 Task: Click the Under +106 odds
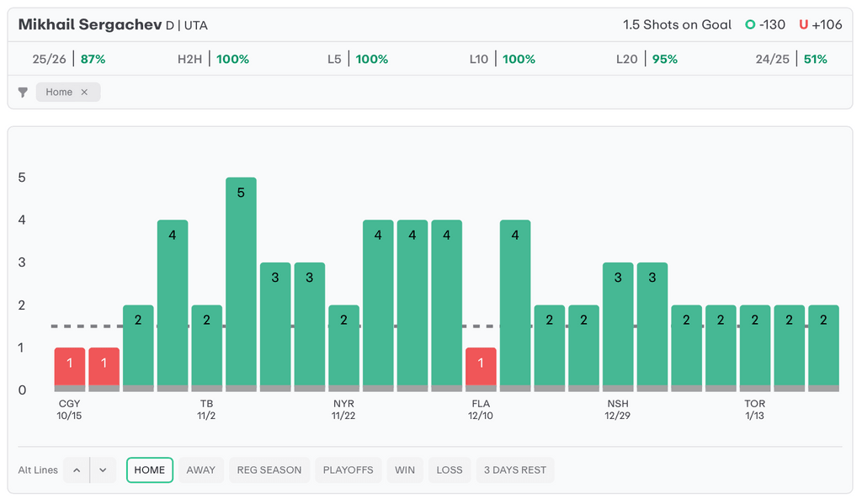[821, 25]
